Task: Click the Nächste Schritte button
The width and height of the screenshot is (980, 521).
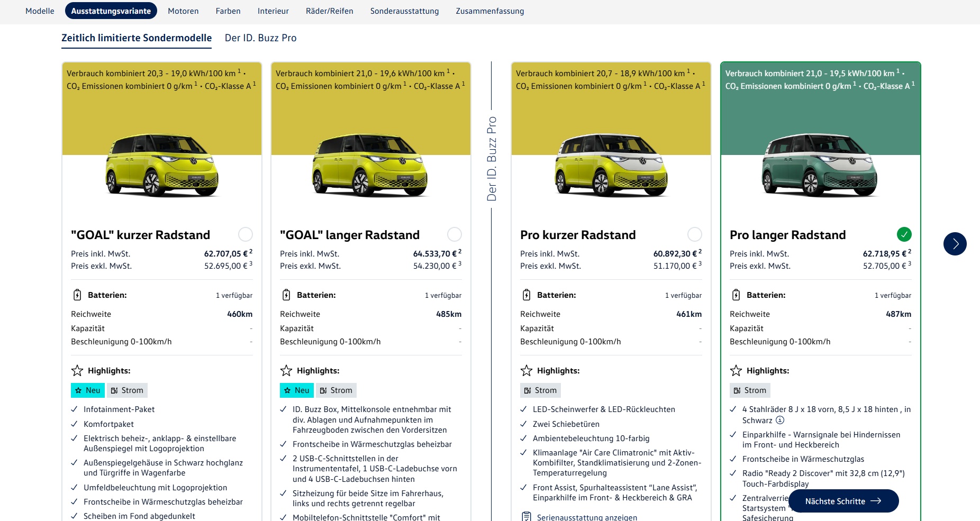Action: 843,501
